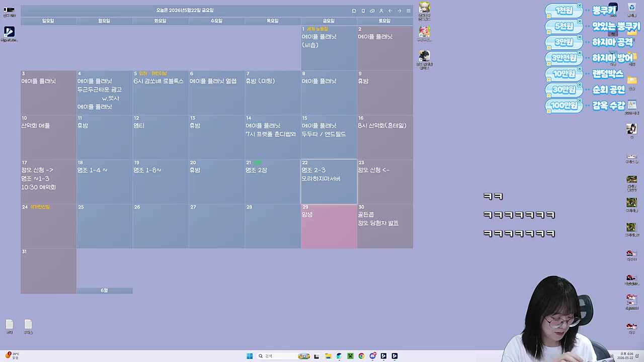Open the Recycle Bin desktop icon
644x362 pixels.
tap(632, 9)
